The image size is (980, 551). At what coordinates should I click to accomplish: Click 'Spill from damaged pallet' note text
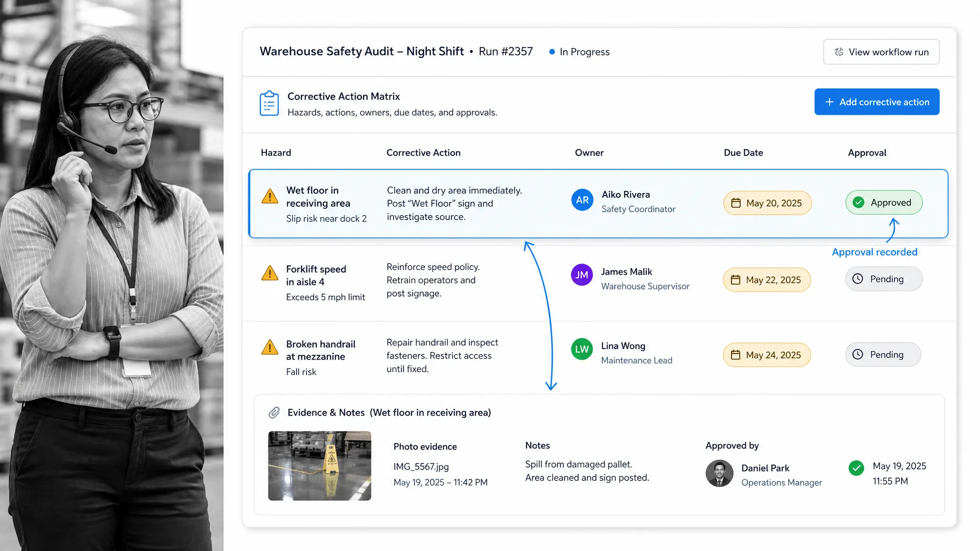(579, 464)
